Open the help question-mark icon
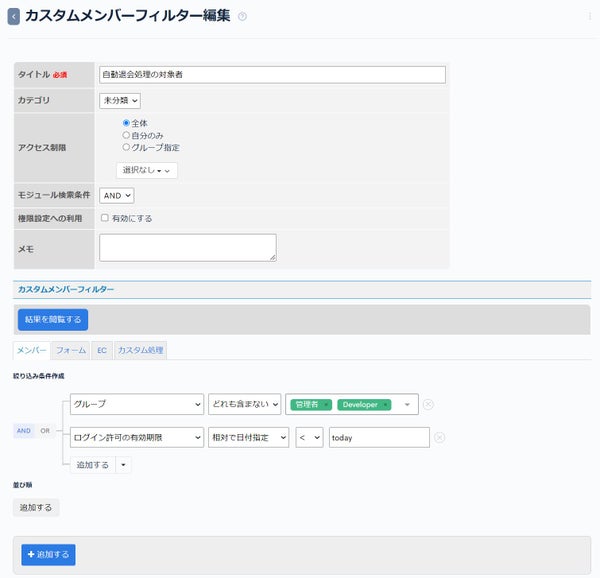Viewport: 600px width, 578px height. 242,16
